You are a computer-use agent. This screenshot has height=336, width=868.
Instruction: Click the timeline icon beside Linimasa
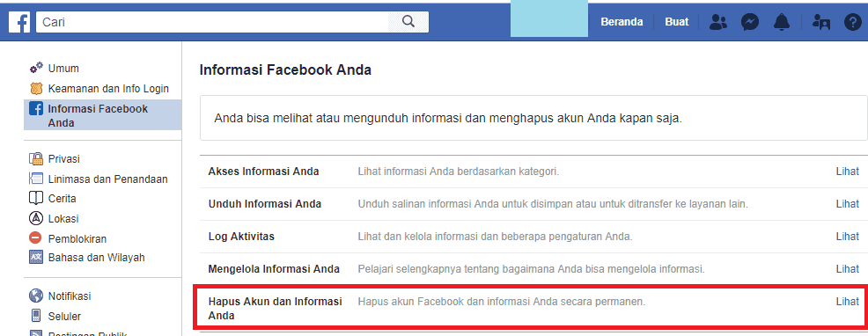tap(36, 179)
